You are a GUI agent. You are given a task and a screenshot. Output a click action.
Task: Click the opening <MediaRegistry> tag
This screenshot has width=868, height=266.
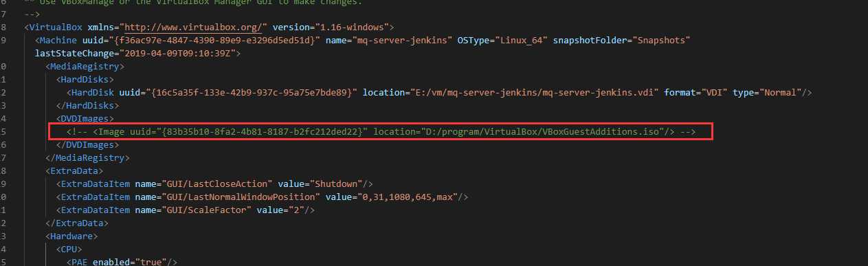[x=85, y=67]
